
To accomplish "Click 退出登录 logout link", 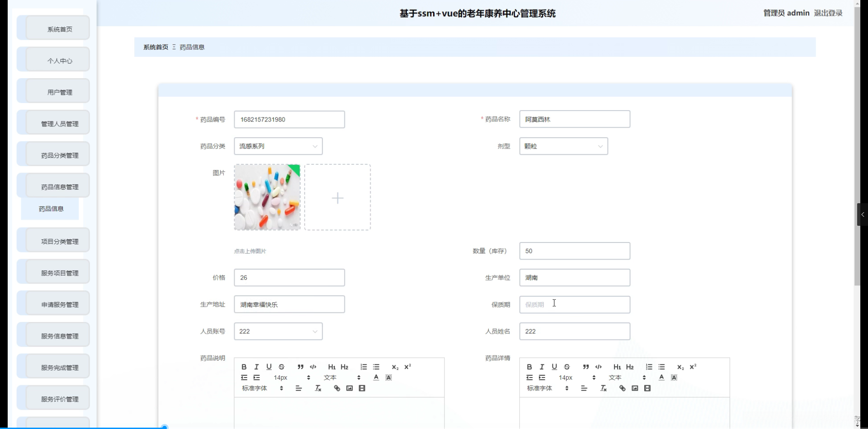I will pos(828,13).
